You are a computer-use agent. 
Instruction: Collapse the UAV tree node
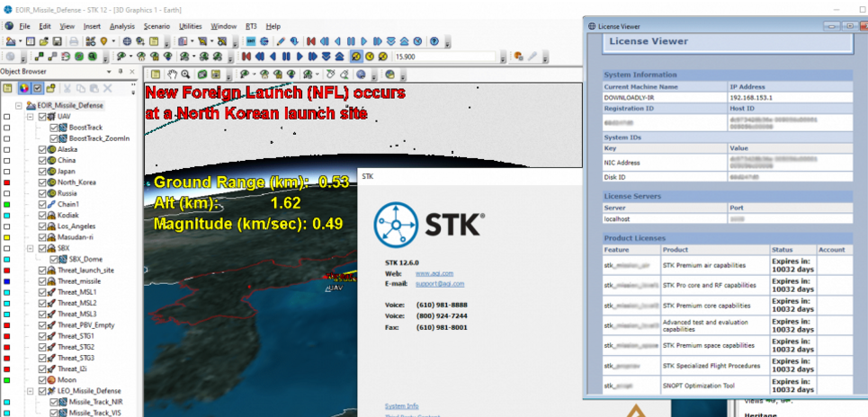[x=30, y=117]
